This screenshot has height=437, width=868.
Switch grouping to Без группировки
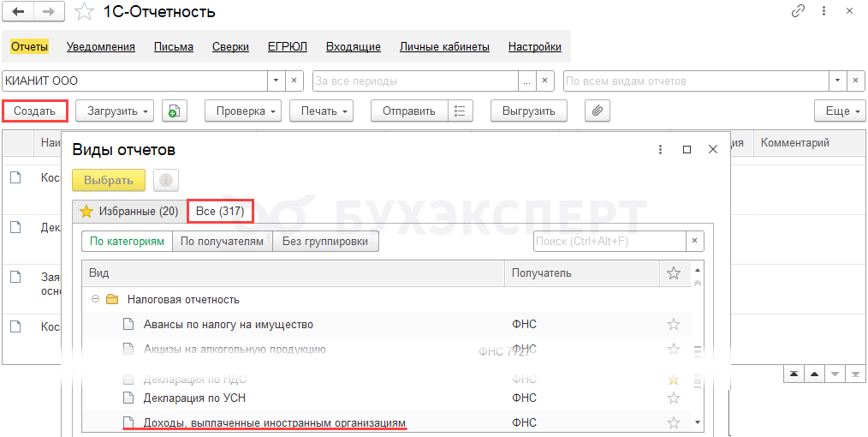325,242
